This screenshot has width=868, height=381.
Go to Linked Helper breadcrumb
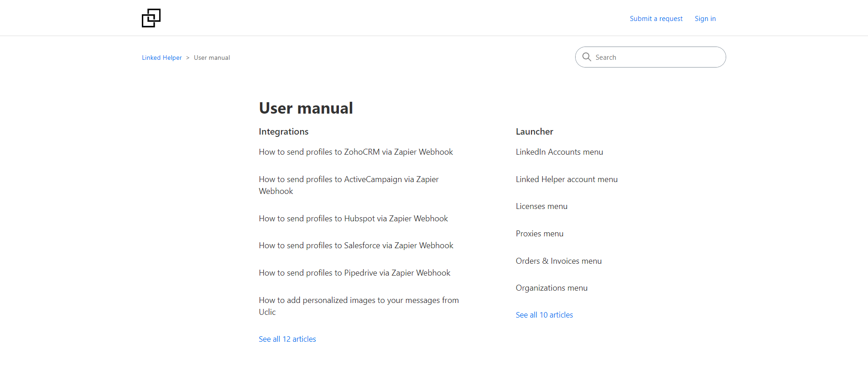click(x=161, y=57)
